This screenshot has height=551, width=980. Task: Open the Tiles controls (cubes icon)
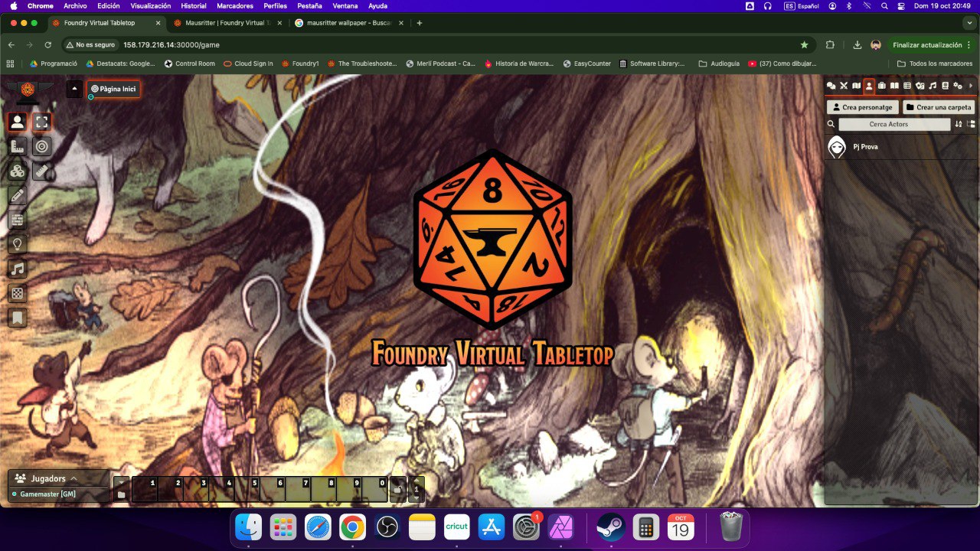(18, 171)
